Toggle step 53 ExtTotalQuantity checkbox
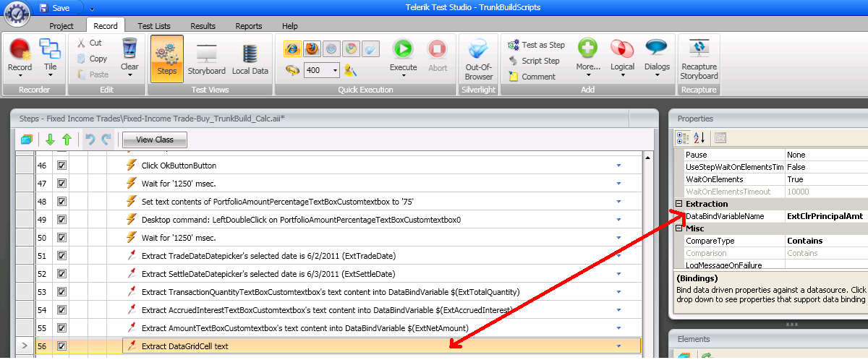This screenshot has height=360, width=868. 61,292
